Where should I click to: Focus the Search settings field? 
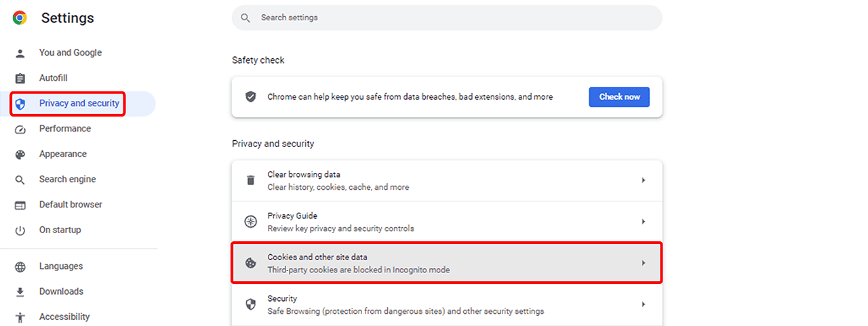click(x=448, y=18)
